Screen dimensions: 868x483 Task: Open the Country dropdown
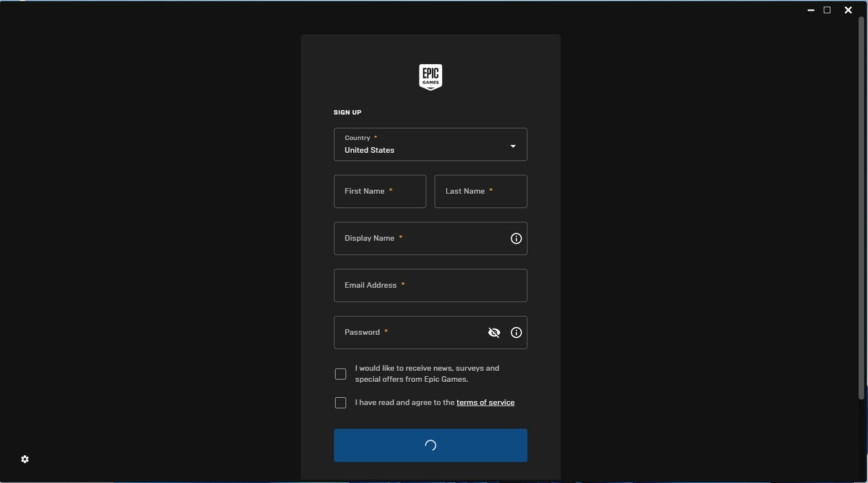click(430, 144)
